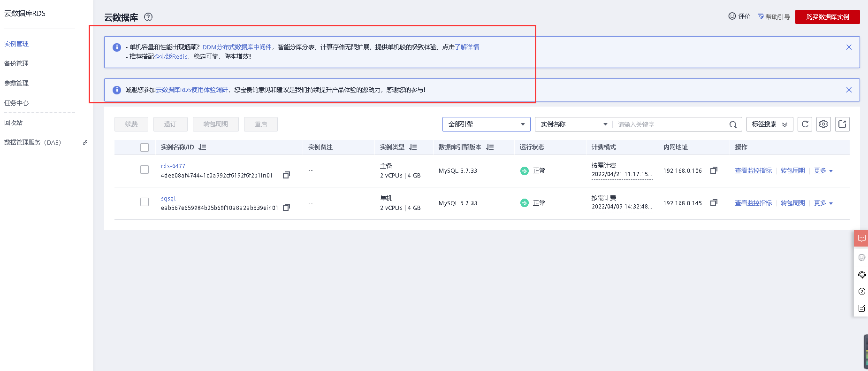Viewport: 868px width, 371px height.
Task: Copy the sqsql instance ID
Action: (x=286, y=208)
